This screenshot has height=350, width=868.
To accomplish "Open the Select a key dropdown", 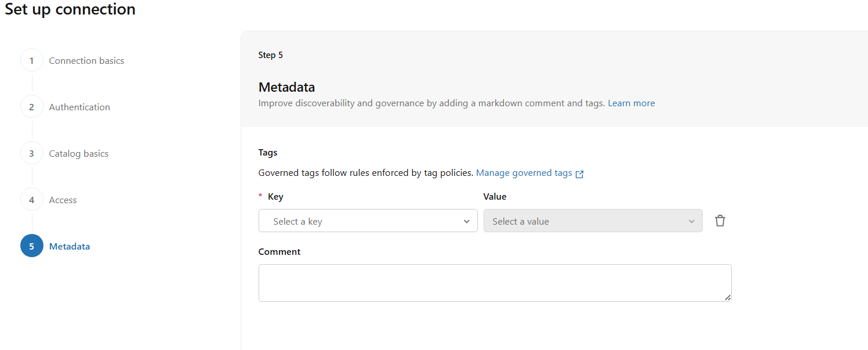I will tap(359, 221).
